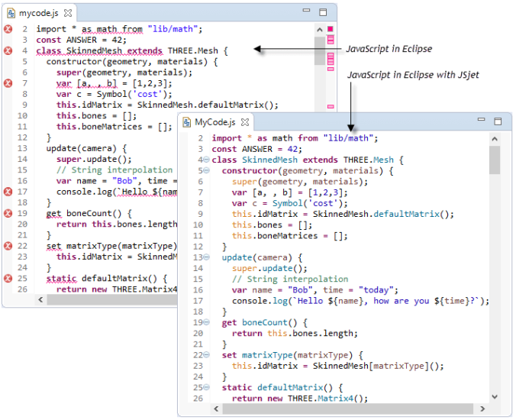516x420 pixels.
Task: Click the error marker on line 7
Action: click(x=8, y=83)
